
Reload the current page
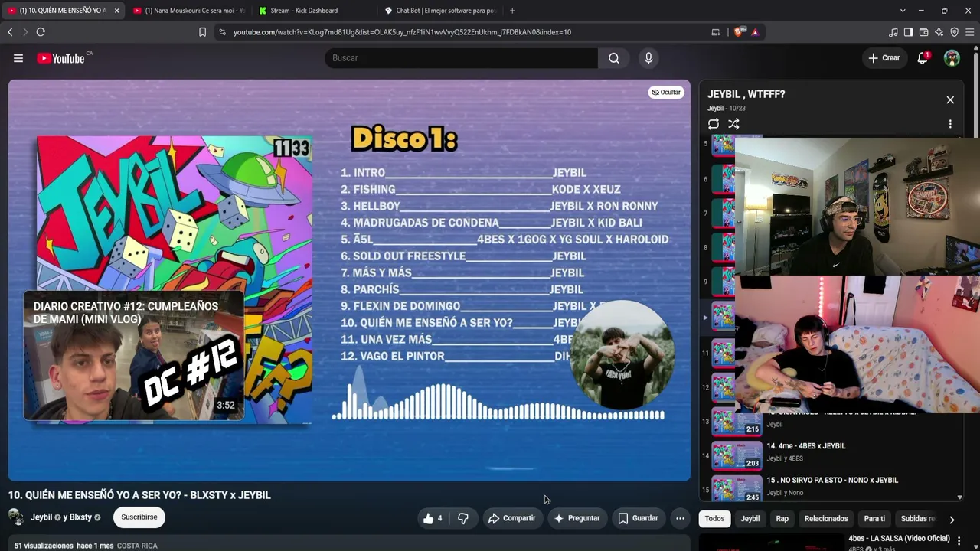[41, 32]
